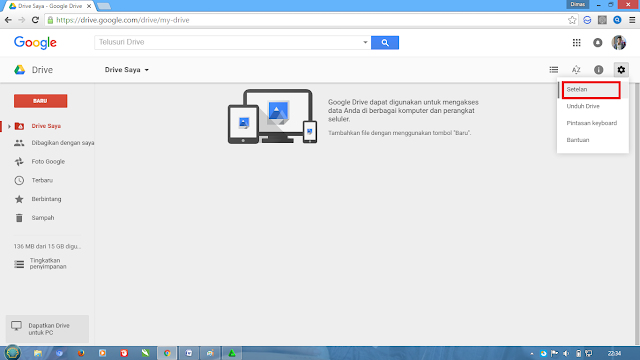This screenshot has width=640, height=360.
Task: Expand the Drive Saya dropdown
Action: click(x=127, y=70)
